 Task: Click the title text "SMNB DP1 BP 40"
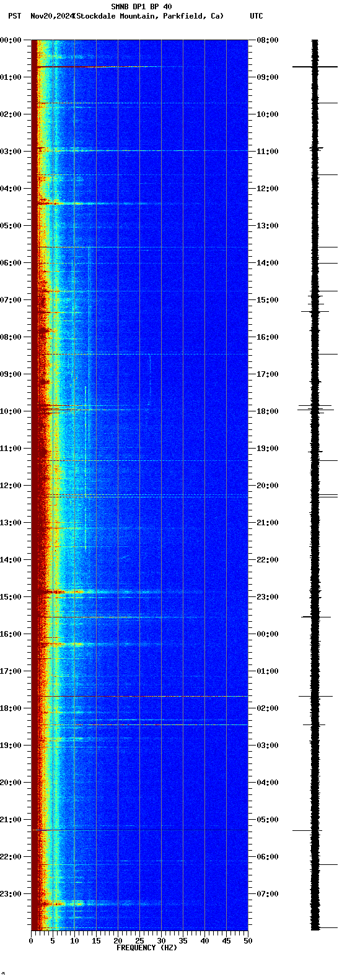[x=141, y=7]
